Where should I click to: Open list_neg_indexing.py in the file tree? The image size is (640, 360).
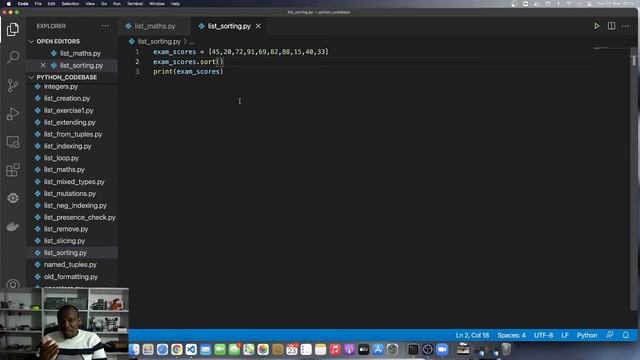tap(75, 205)
